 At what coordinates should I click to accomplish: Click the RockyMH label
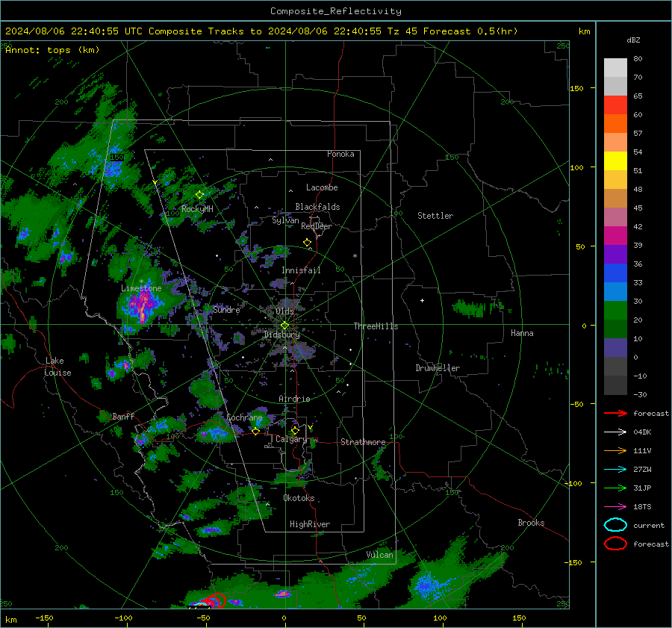pyautogui.click(x=197, y=210)
